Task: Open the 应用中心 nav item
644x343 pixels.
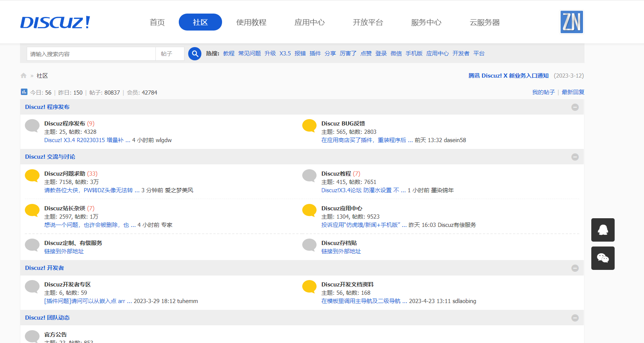Action: 310,22
